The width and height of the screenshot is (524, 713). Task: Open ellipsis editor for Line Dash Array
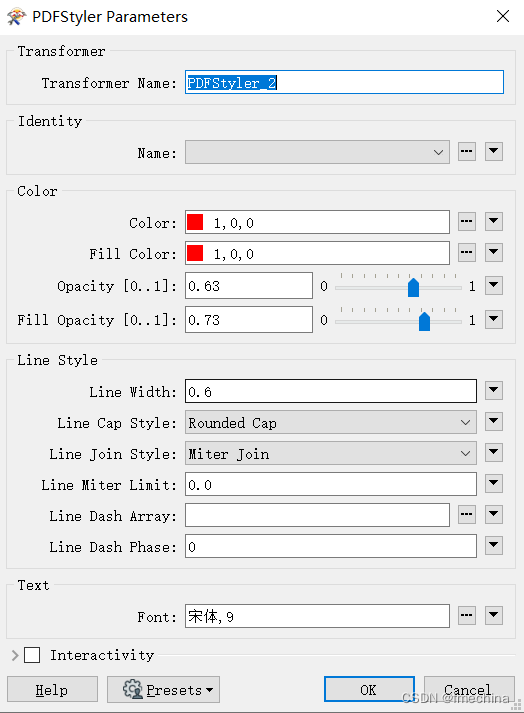467,515
